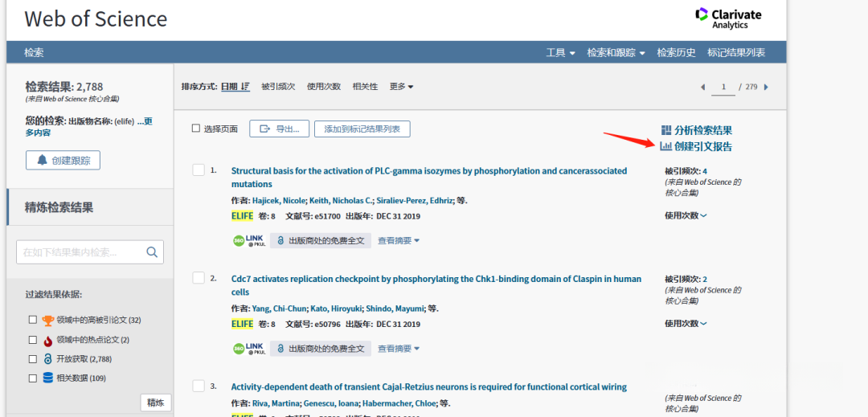Click author Genescu, Ioana
The image size is (868, 417).
(331, 403)
